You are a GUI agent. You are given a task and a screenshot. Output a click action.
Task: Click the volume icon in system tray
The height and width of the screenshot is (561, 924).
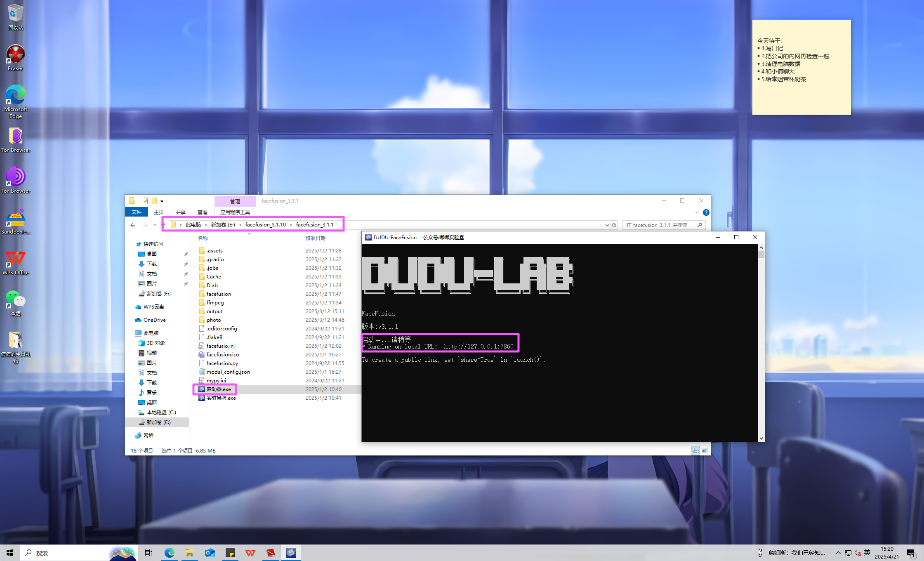pyautogui.click(x=858, y=553)
